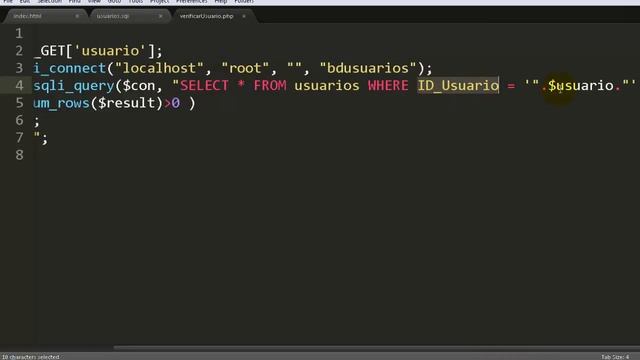
Task: Click the $result variable on line 5
Action: coord(127,103)
